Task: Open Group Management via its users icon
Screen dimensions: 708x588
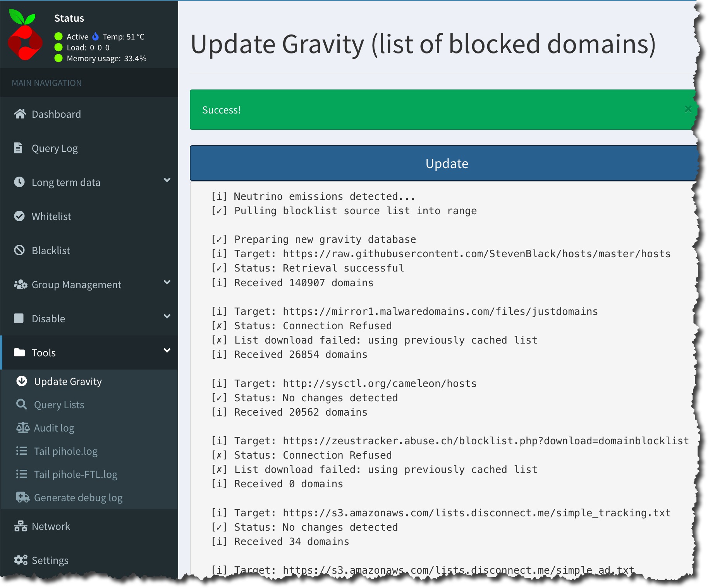Action: pos(20,284)
